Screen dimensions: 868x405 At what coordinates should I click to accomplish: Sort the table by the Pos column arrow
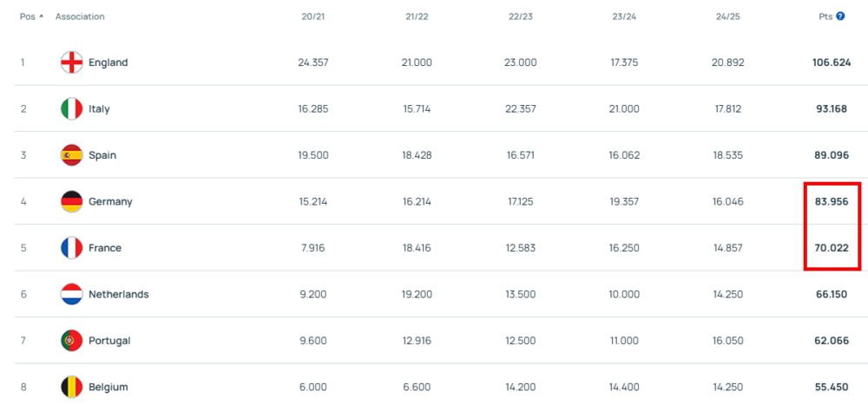[x=41, y=16]
